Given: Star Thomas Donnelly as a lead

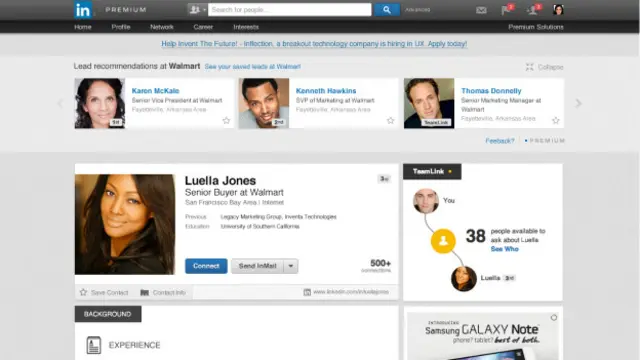Looking at the screenshot, I should click(x=556, y=120).
